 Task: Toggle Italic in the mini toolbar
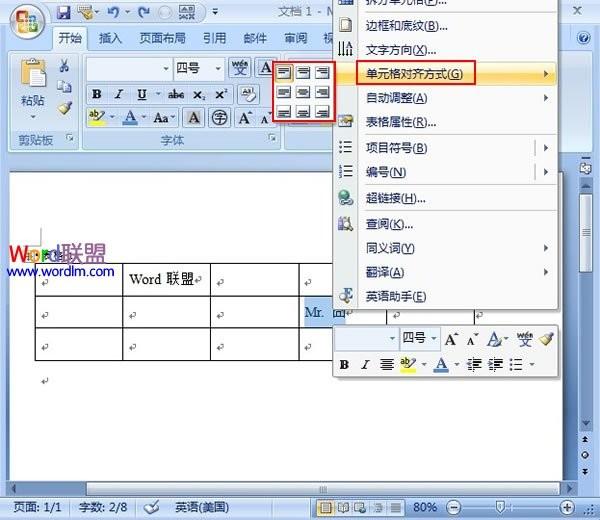pyautogui.click(x=365, y=365)
